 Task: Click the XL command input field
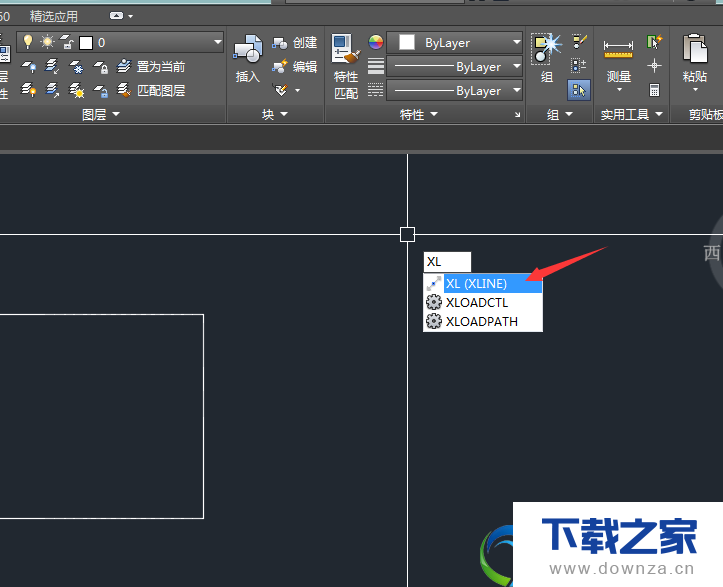(447, 262)
